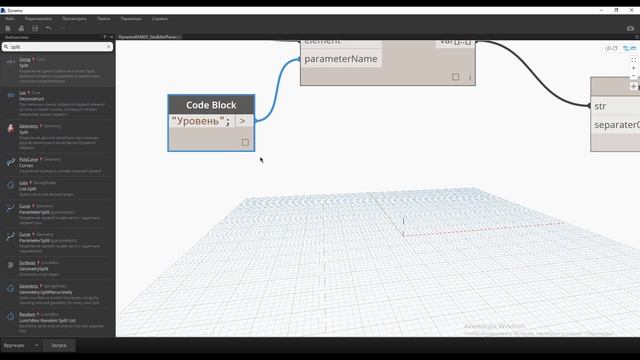The image size is (640, 360).
Task: Click the Code Block node title
Action: 211,105
